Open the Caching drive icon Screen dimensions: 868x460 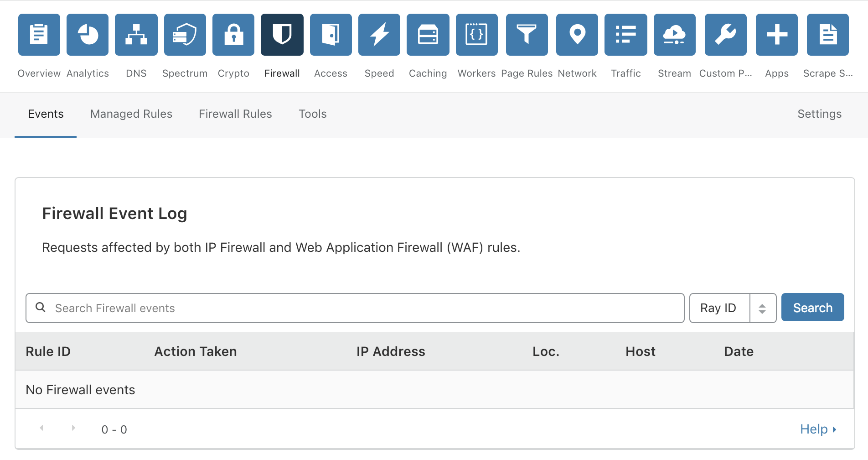(428, 35)
